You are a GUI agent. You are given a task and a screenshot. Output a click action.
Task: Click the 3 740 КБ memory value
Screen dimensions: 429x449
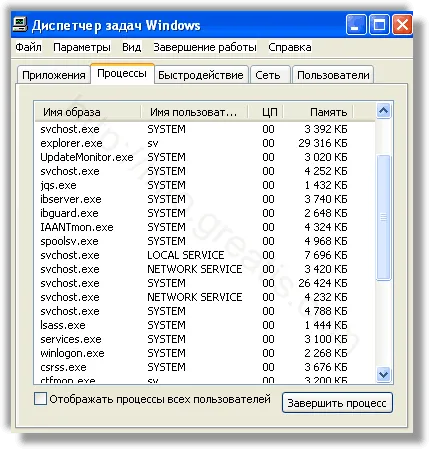[326, 199]
